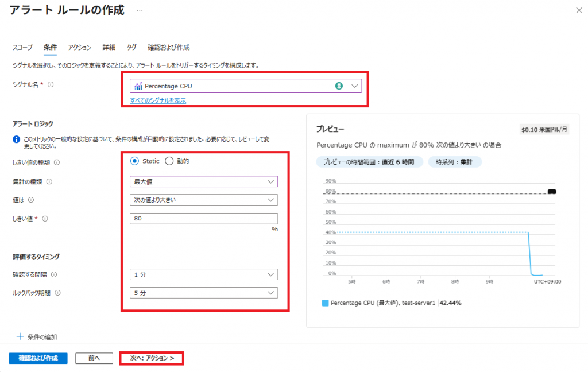Select the 動的 threshold radio button
588x372 pixels.
(x=169, y=161)
